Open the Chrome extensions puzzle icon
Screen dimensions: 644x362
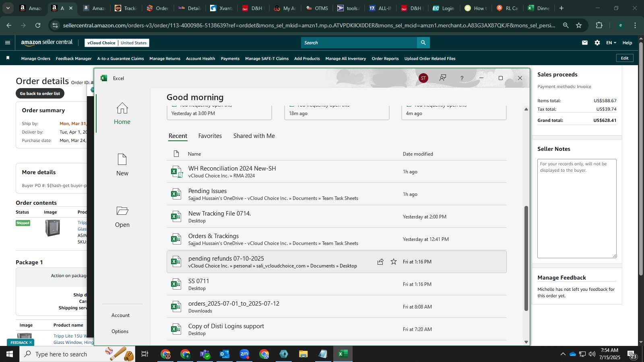coord(599,25)
